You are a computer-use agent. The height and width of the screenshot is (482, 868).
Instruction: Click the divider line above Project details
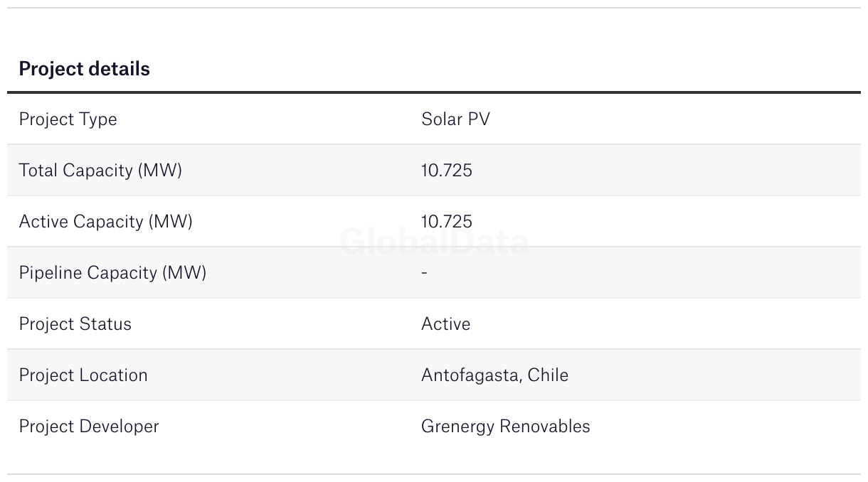tap(434, 8)
